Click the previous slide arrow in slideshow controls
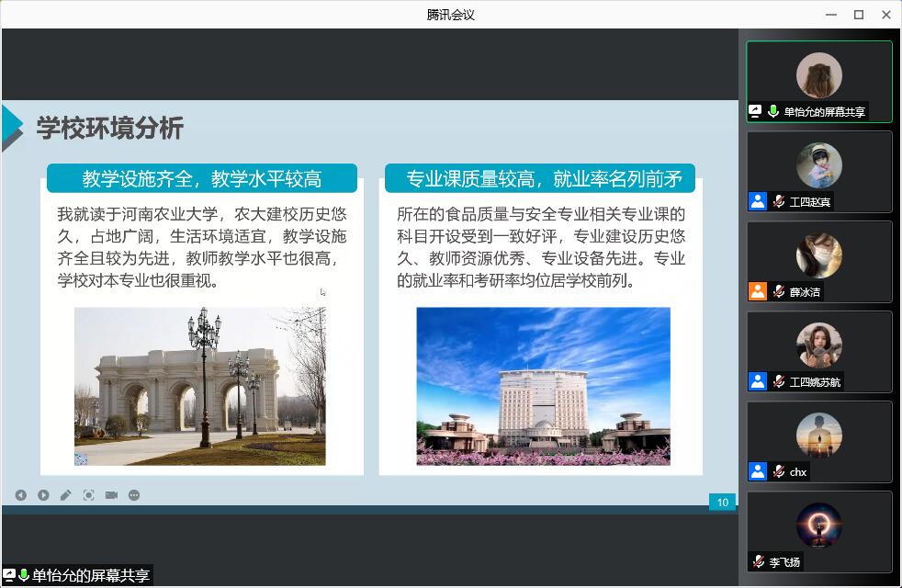This screenshot has height=588, width=902. 20,495
